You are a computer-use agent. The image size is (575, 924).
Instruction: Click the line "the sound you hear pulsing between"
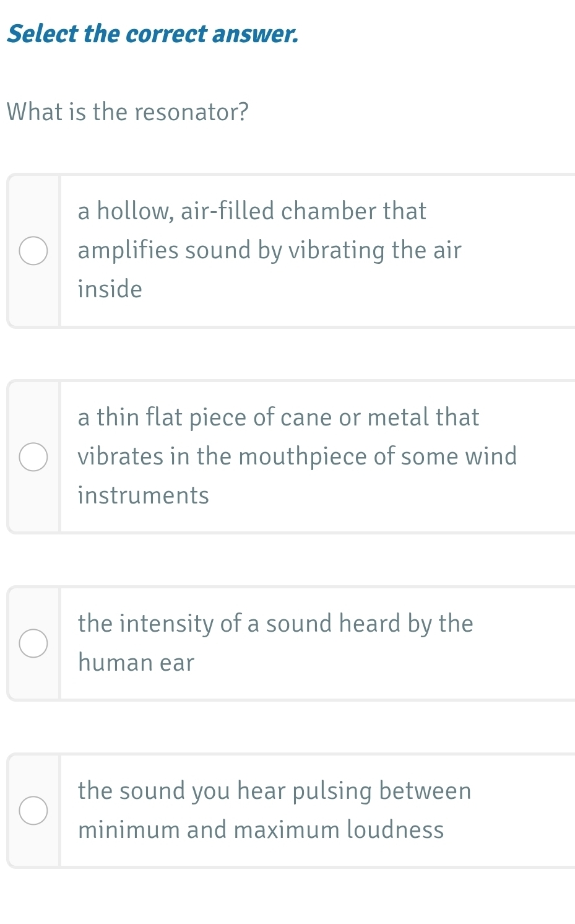click(275, 791)
